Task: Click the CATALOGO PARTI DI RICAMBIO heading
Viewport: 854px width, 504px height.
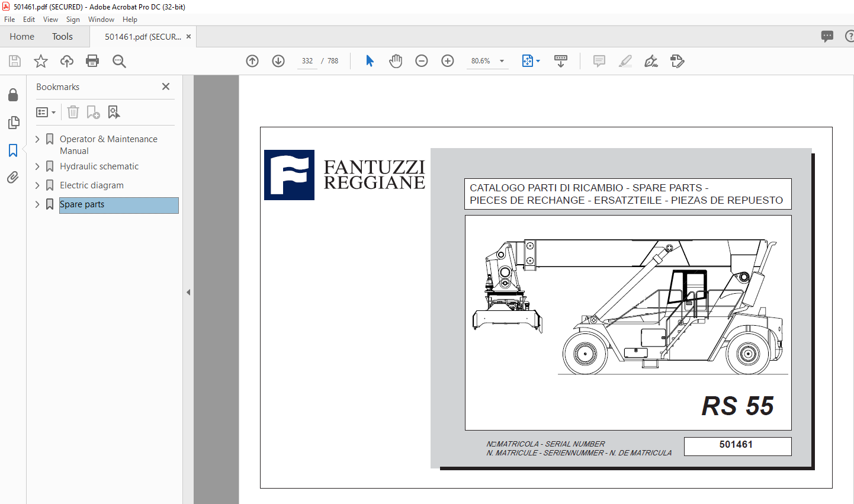Action: point(628,194)
